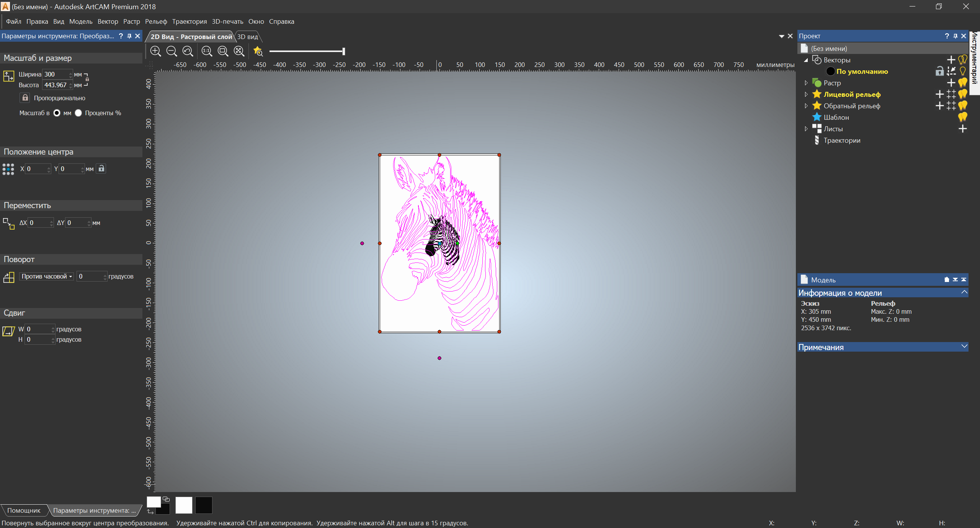Click the Shear parallelogram icon
This screenshot has width=980, height=528.
click(x=8, y=331)
